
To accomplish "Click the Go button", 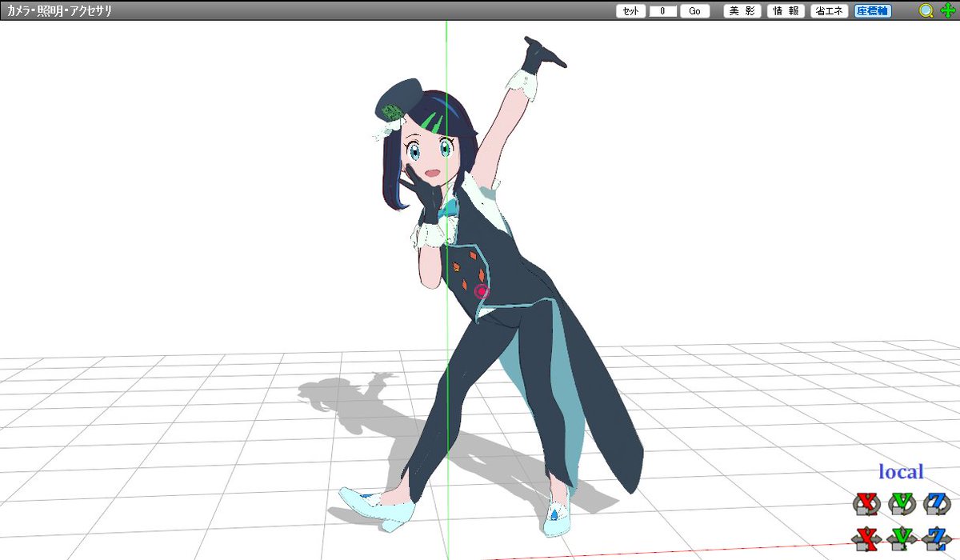I will click(694, 11).
